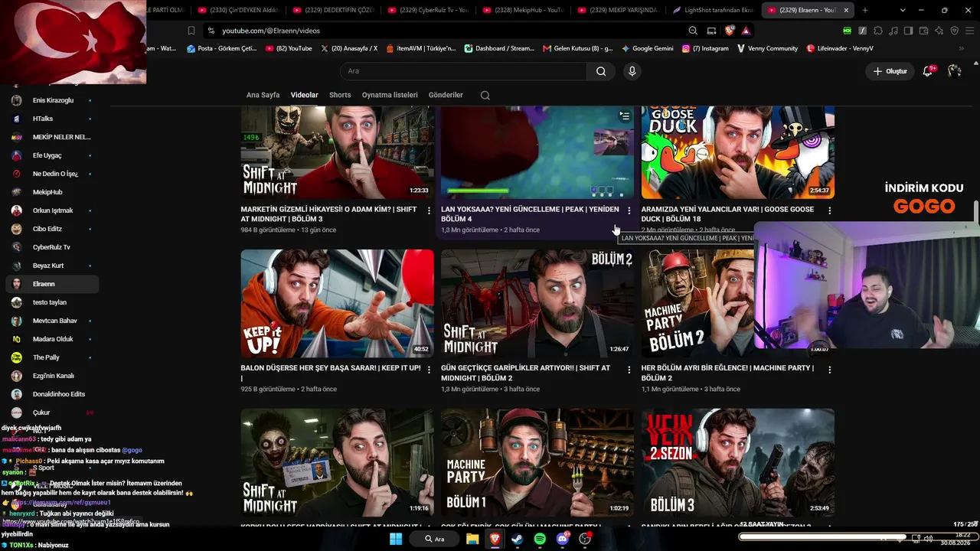Open Discord from the taskbar
The width and height of the screenshot is (980, 551).
(x=563, y=539)
